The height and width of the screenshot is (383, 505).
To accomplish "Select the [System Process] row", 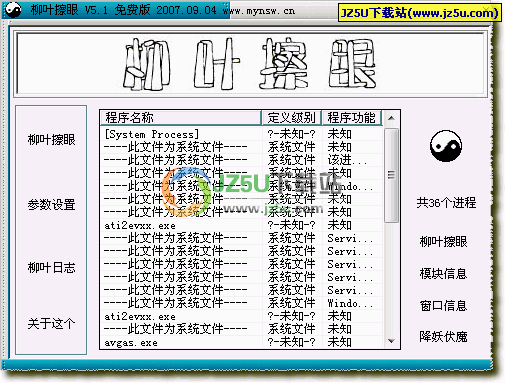I will [x=242, y=134].
